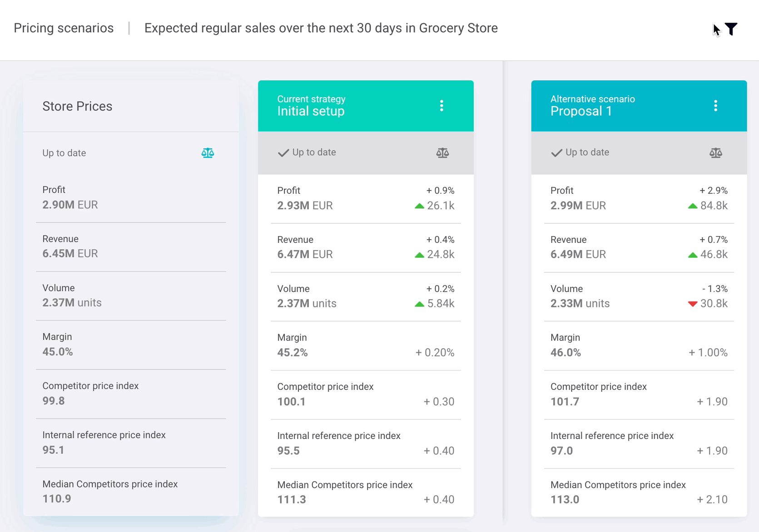Click the balance scale icon in Store Prices
This screenshot has width=759, height=532.
tap(208, 153)
